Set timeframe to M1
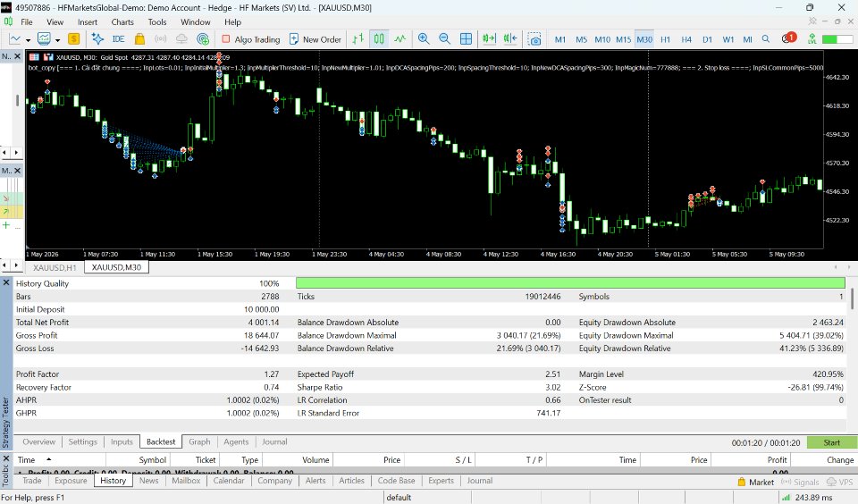The height and width of the screenshot is (504, 858). [x=560, y=39]
